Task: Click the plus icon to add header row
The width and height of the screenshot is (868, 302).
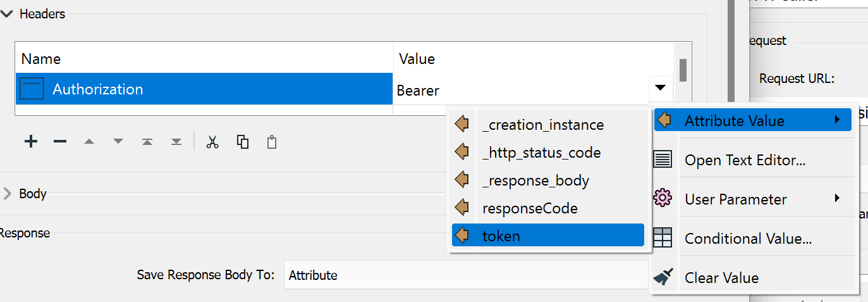Action: tap(30, 142)
